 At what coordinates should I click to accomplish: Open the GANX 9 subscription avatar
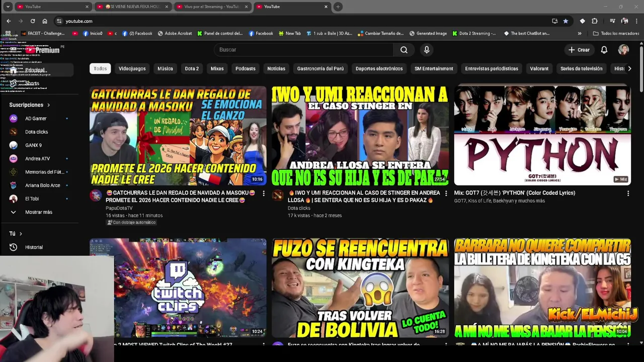[14, 145]
